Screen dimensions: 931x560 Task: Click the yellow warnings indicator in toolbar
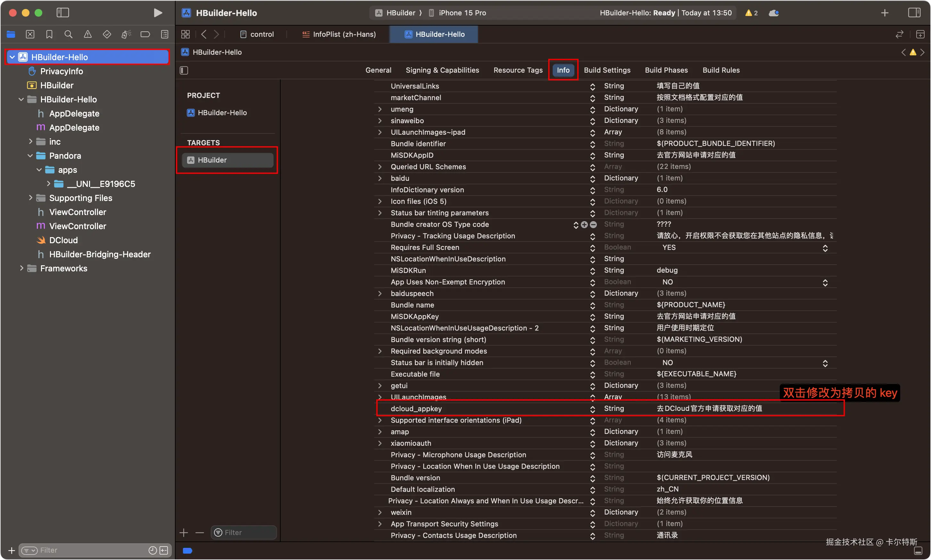[x=751, y=13]
